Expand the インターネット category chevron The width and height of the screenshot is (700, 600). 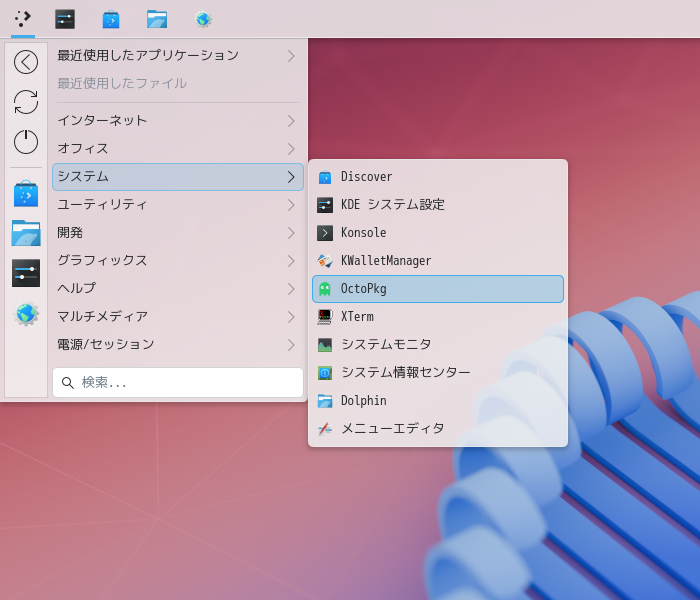click(x=291, y=121)
